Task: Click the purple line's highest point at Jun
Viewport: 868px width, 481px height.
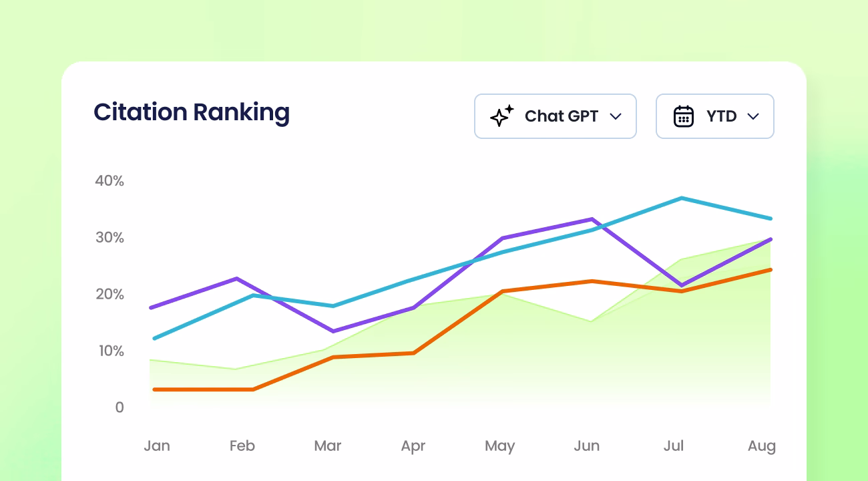Action: point(590,219)
